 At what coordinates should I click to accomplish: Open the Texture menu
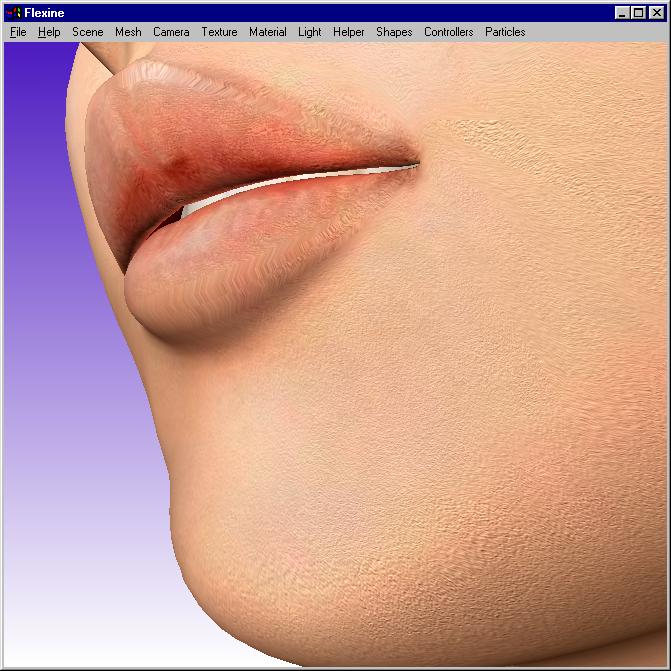[x=219, y=32]
